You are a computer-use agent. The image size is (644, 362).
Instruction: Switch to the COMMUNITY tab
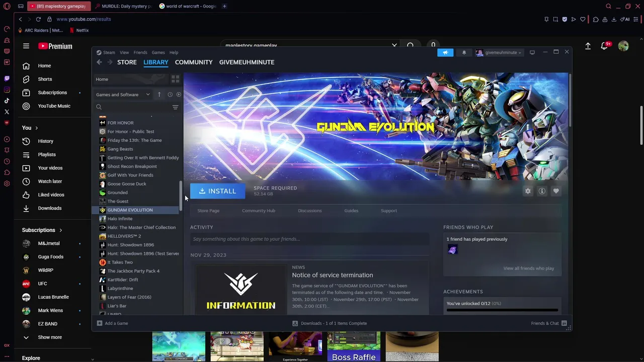194,62
